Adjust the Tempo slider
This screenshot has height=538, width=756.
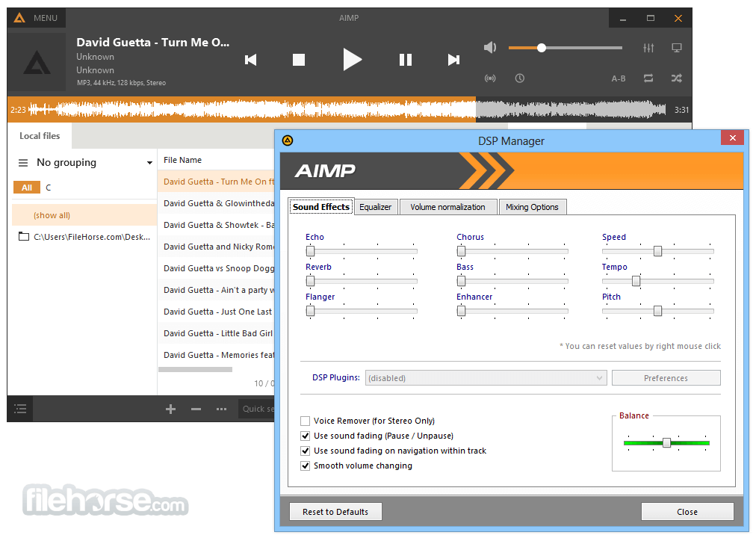658,281
